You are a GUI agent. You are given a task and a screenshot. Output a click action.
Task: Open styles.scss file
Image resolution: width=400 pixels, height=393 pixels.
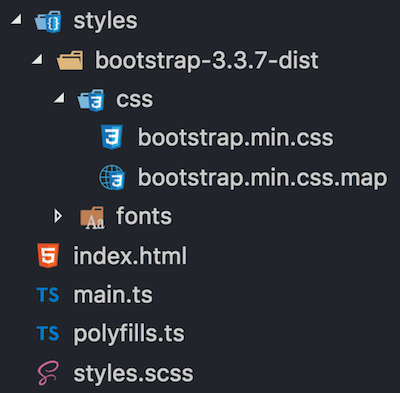(133, 374)
